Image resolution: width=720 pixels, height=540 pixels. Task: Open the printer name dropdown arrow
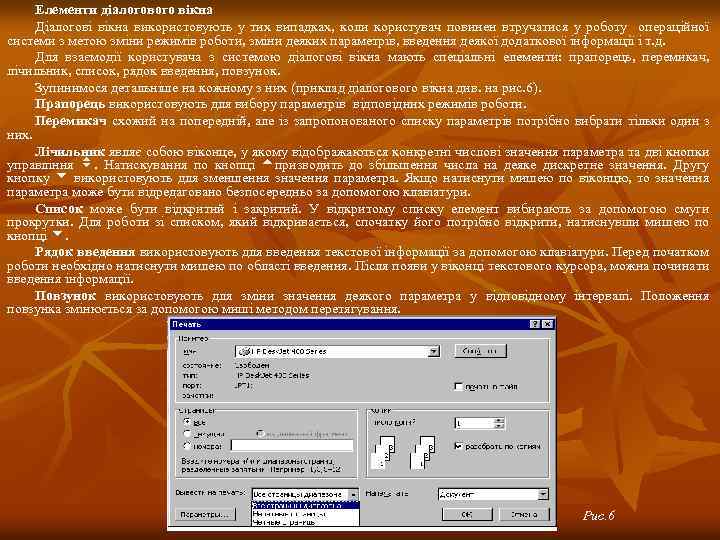pyautogui.click(x=433, y=351)
